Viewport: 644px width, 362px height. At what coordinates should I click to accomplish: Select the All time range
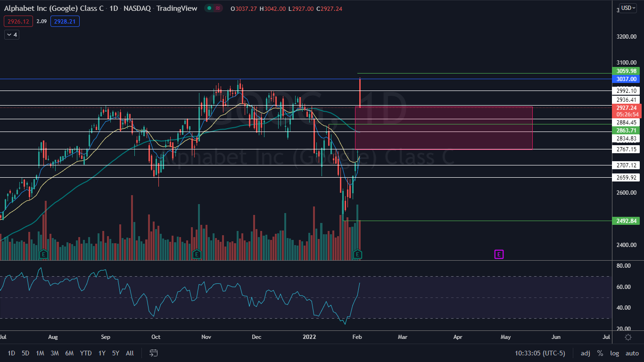point(130,353)
